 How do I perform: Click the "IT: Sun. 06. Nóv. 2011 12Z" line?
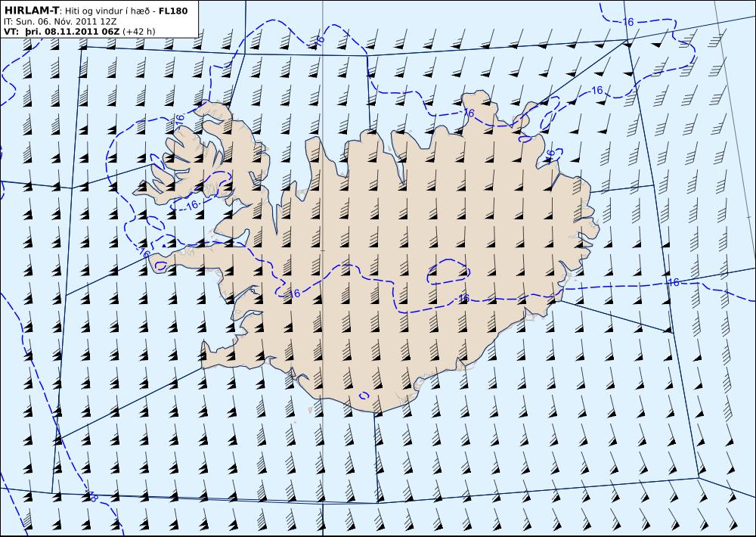click(x=60, y=22)
